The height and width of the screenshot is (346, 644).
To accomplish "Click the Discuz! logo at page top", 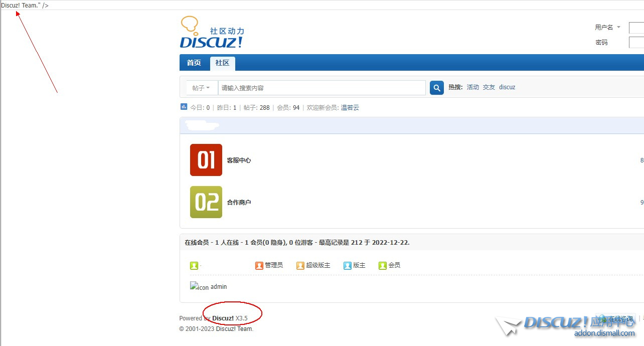I will [211, 32].
